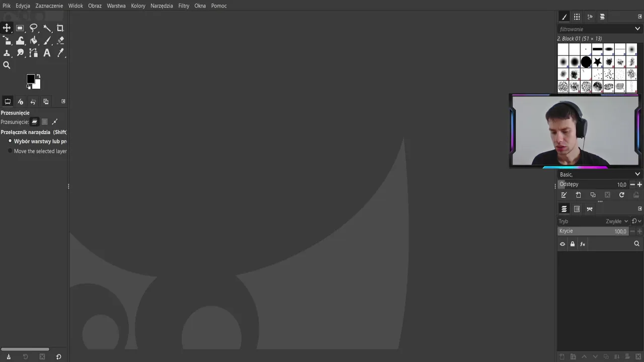Viewport: 644px width, 362px height.
Task: Open the Filtry menu
Action: coord(184,6)
